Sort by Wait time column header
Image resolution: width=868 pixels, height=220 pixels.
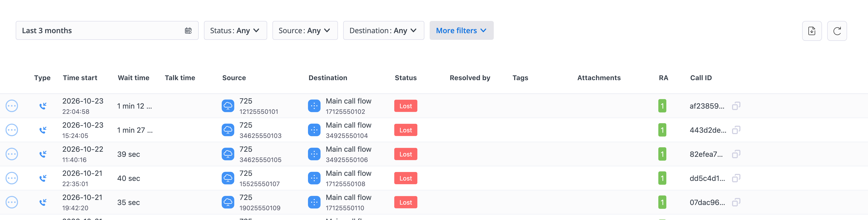(134, 78)
